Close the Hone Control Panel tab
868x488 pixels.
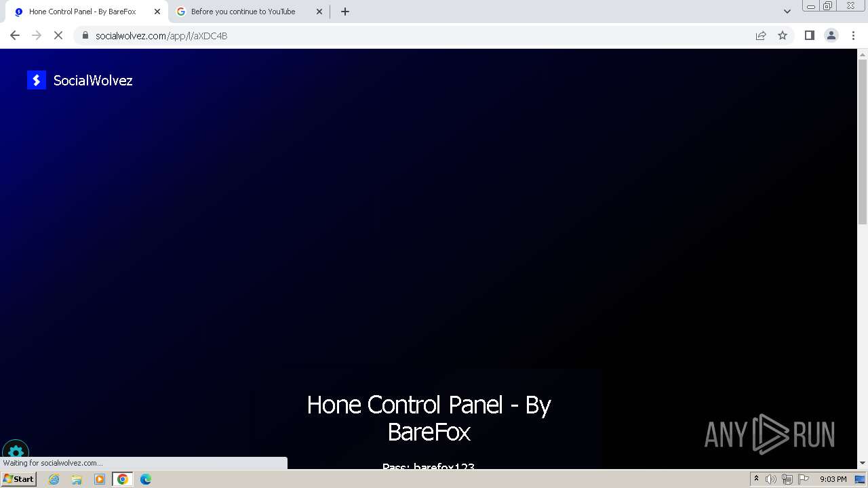pos(157,12)
